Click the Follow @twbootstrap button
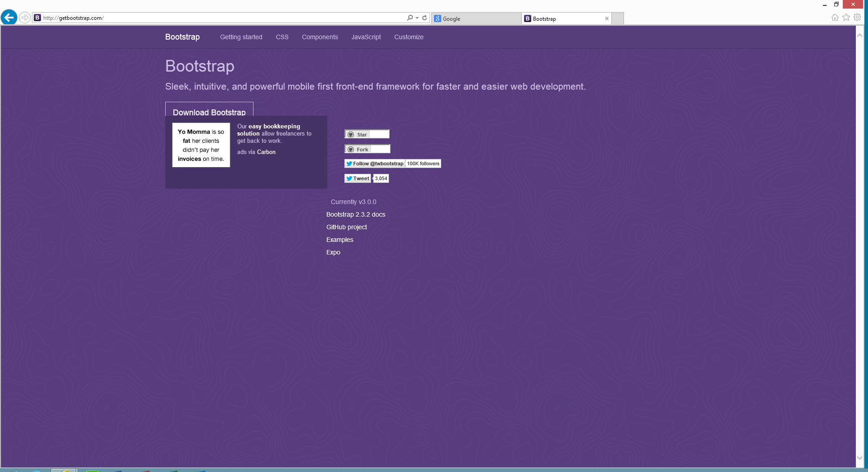The image size is (868, 472). pos(375,163)
